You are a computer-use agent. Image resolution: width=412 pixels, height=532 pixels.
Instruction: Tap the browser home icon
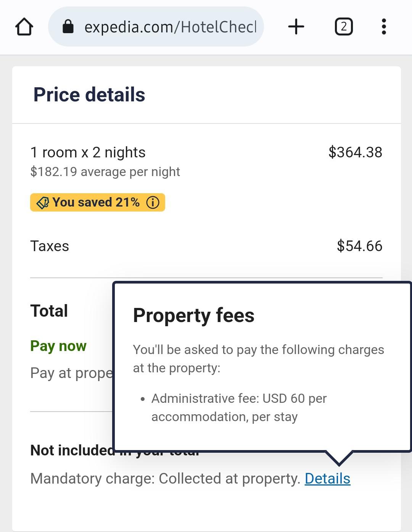click(x=24, y=27)
